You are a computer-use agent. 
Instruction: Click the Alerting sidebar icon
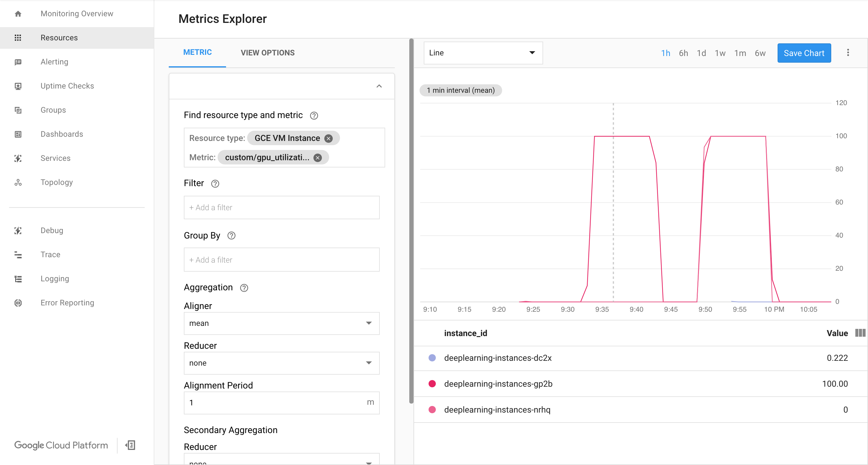pyautogui.click(x=18, y=61)
